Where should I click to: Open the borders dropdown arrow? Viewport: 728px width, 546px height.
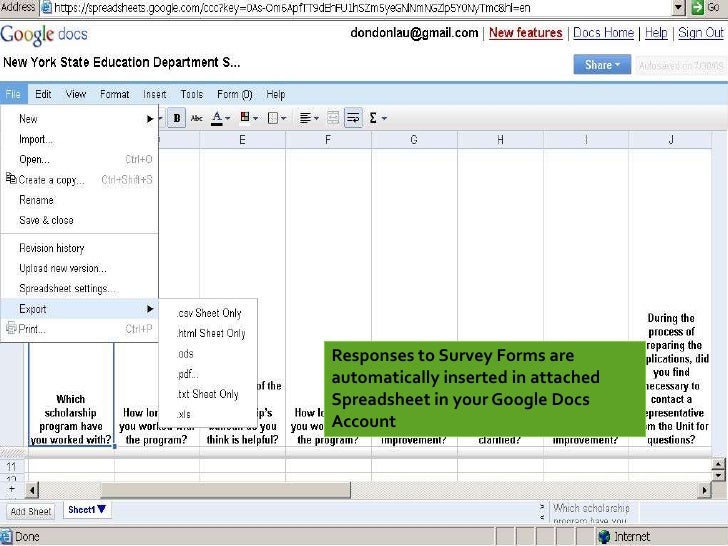pos(284,118)
